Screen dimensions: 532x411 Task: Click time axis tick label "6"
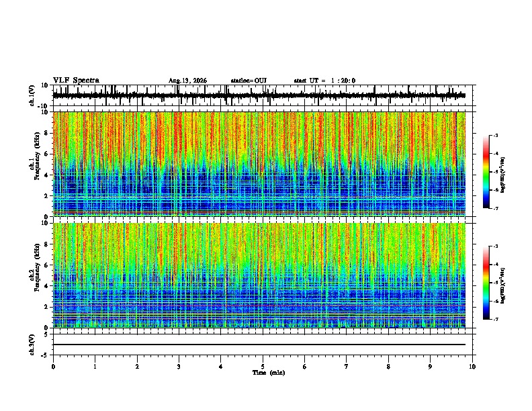click(x=305, y=367)
